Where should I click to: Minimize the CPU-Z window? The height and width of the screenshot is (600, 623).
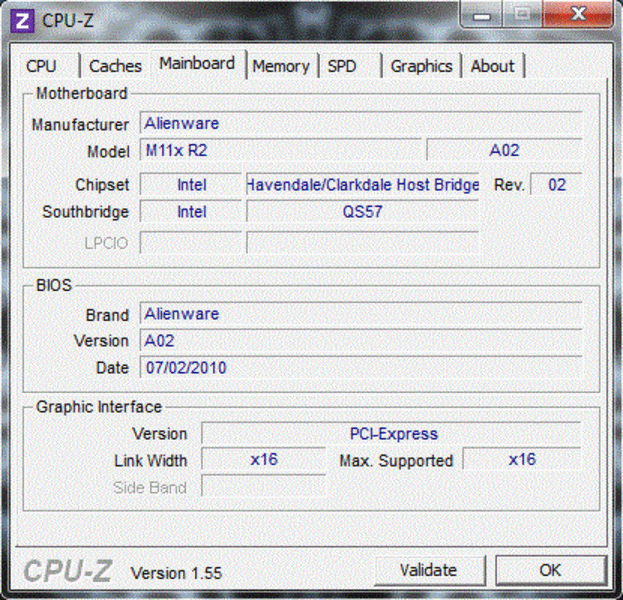click(482, 15)
